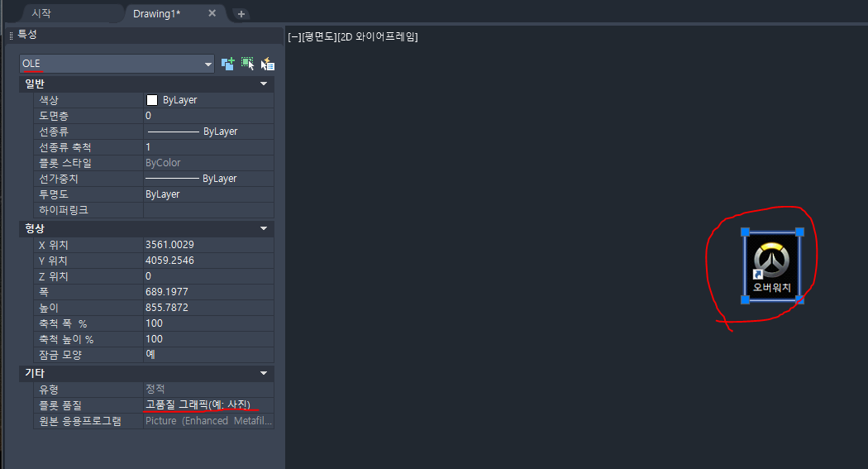Click the 특성 panel grip handle

11,36
